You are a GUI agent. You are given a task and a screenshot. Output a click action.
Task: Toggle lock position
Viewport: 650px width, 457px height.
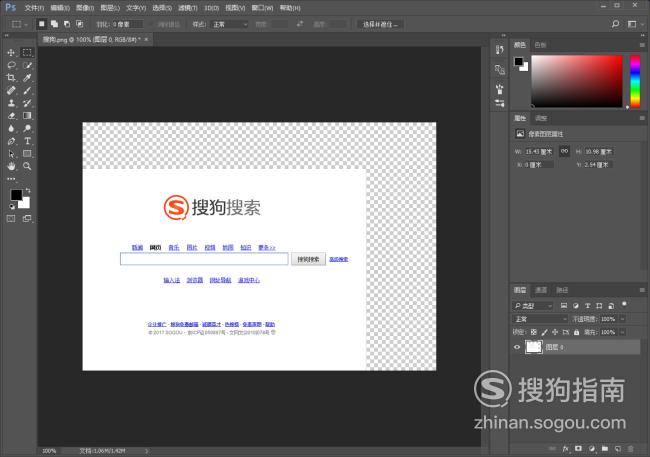click(555, 332)
